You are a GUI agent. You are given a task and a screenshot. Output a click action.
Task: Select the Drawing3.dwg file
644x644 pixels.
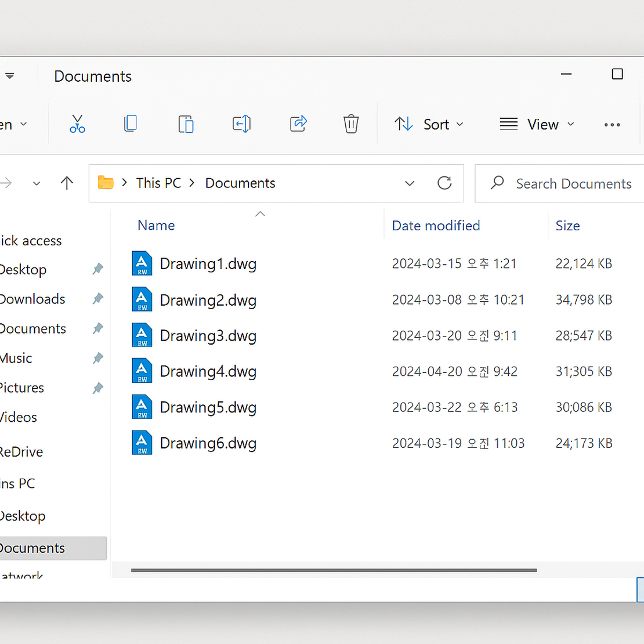(x=208, y=336)
